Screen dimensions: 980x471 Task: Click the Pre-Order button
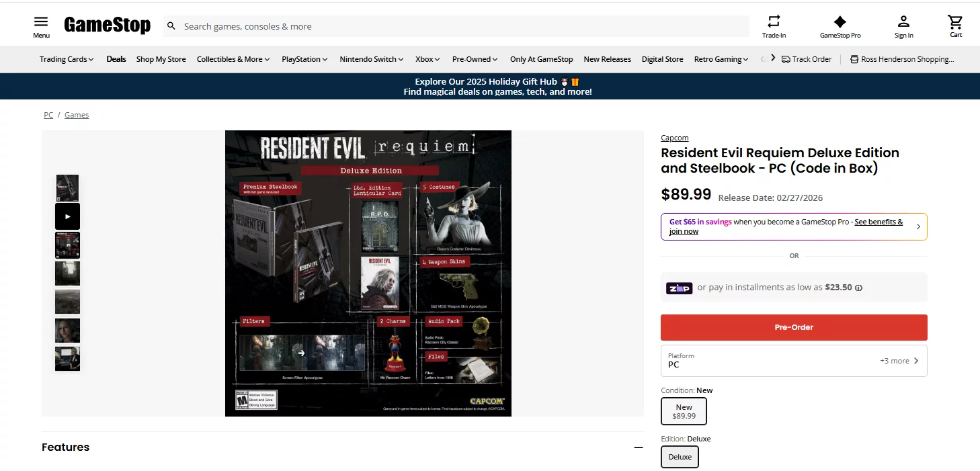794,327
